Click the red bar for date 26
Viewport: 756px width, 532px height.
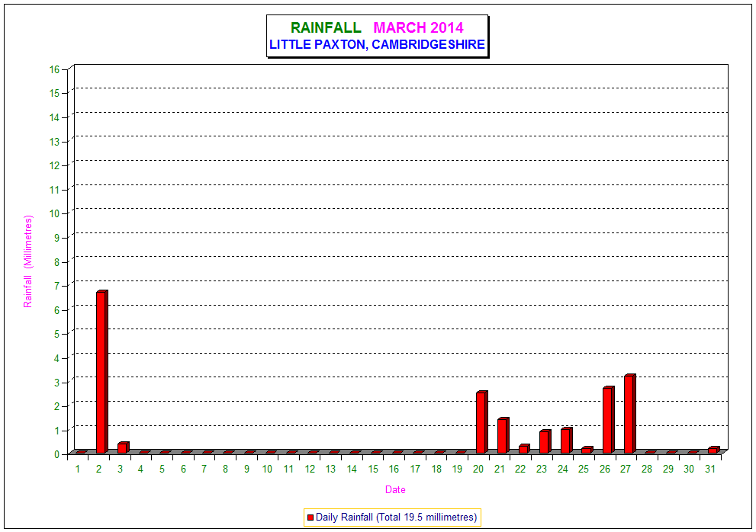coord(609,420)
